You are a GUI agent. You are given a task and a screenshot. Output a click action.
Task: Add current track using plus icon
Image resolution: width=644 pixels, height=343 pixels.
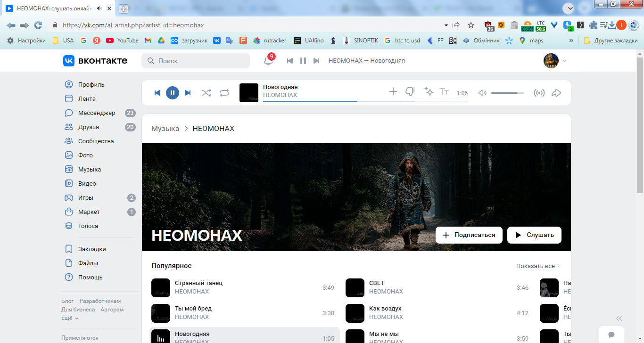pyautogui.click(x=393, y=91)
